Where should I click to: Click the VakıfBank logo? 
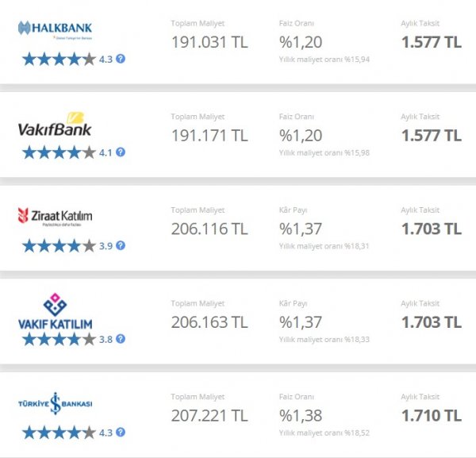click(x=55, y=124)
